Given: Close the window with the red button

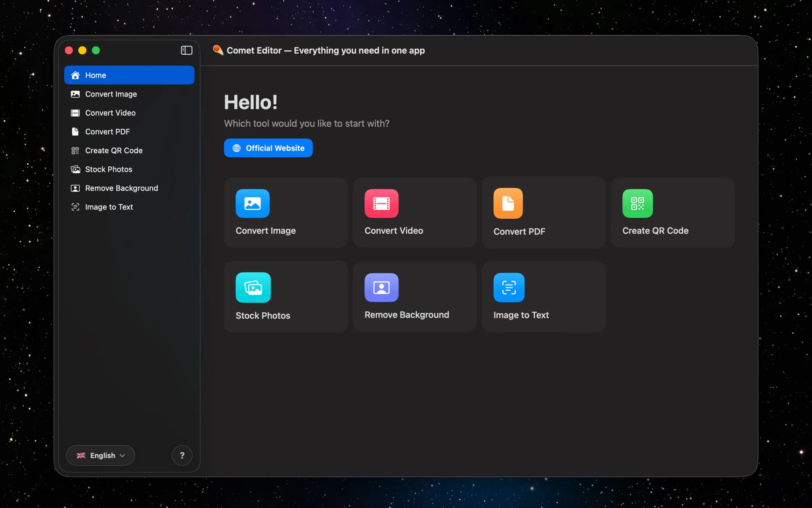Looking at the screenshot, I should (69, 50).
